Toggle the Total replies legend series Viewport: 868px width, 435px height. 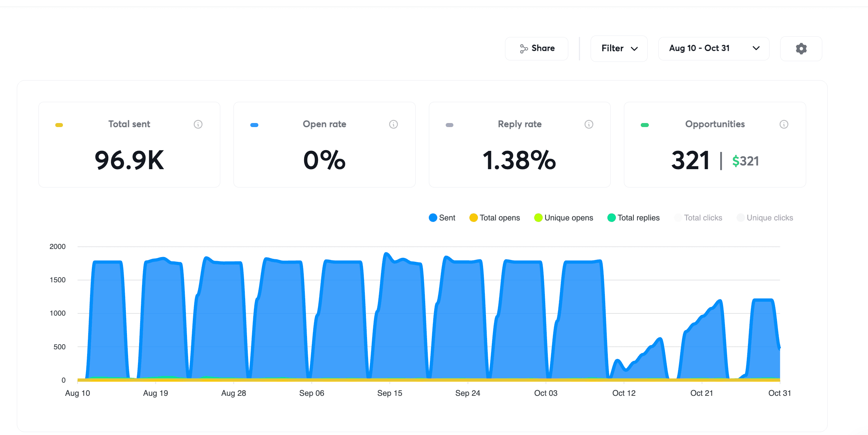tap(633, 218)
